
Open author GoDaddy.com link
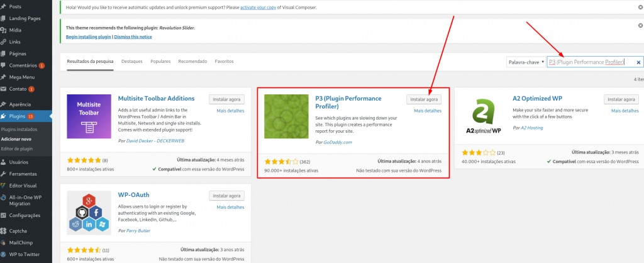(x=338, y=142)
